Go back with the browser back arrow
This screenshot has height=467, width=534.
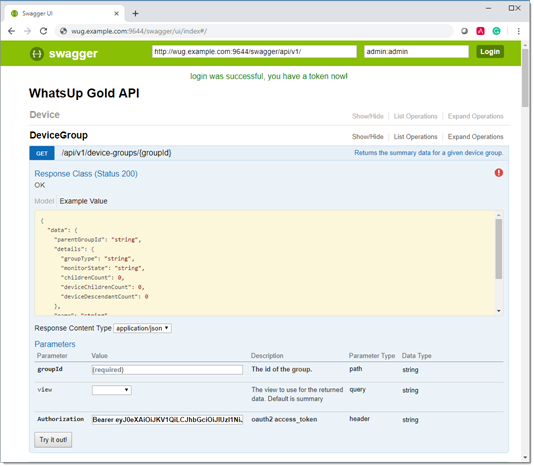12,31
